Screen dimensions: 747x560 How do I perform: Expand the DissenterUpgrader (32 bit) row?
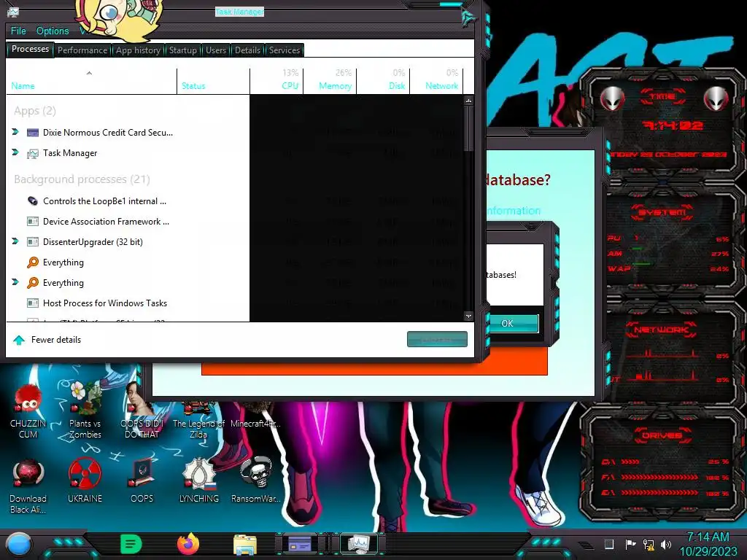click(x=15, y=241)
